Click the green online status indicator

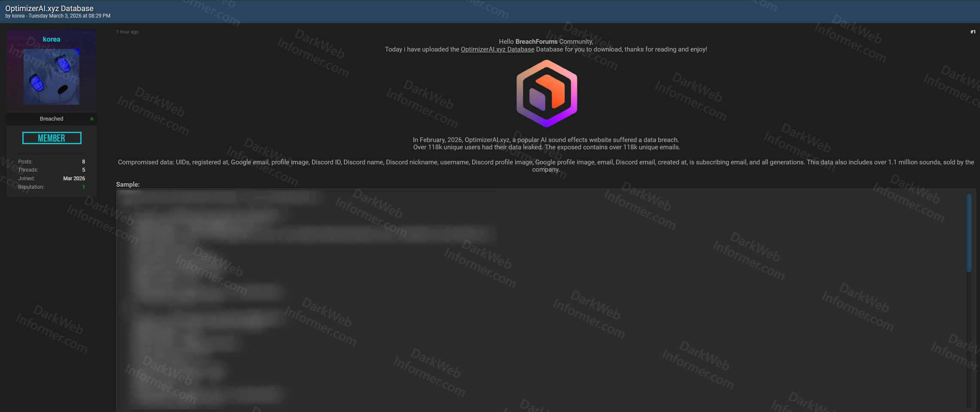[x=91, y=119]
